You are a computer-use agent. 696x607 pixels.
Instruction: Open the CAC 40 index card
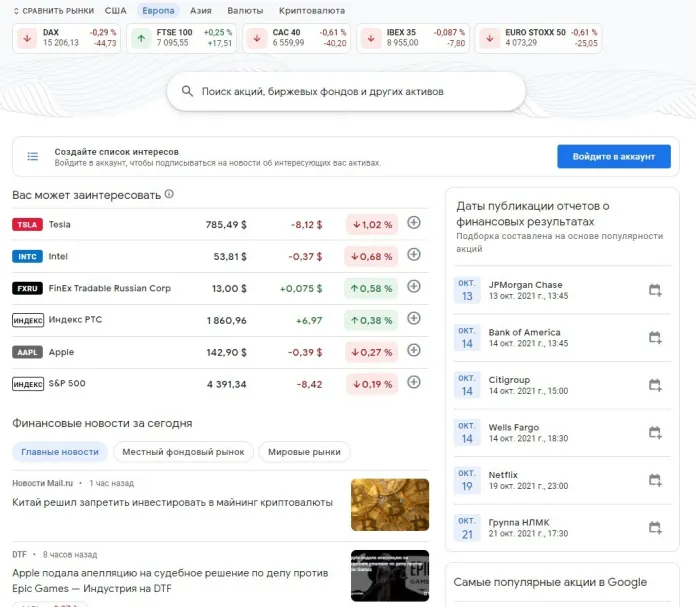297,38
